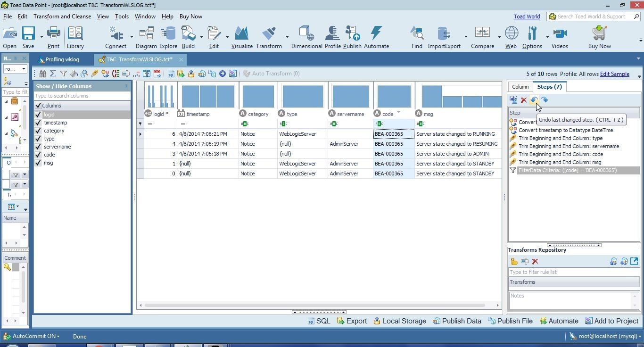Click the split columns icon in transform toolbar
644x347 pixels.
point(147,74)
